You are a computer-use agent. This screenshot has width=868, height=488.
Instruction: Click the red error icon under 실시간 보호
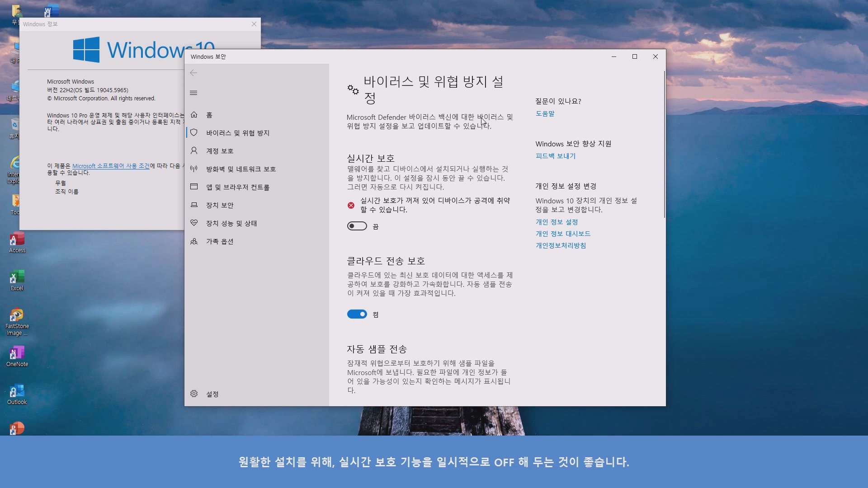351,205
